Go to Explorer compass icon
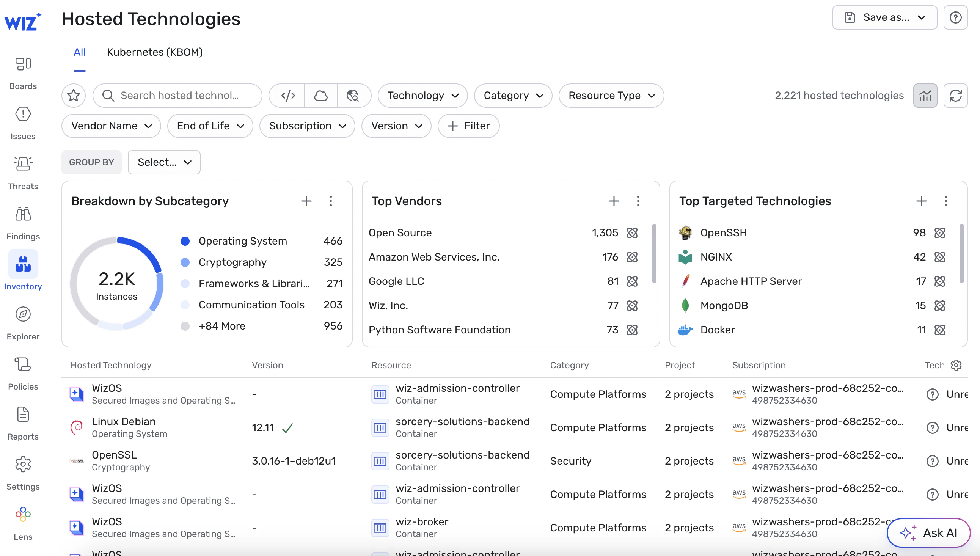Screen dimensions: 980x556 23,314
